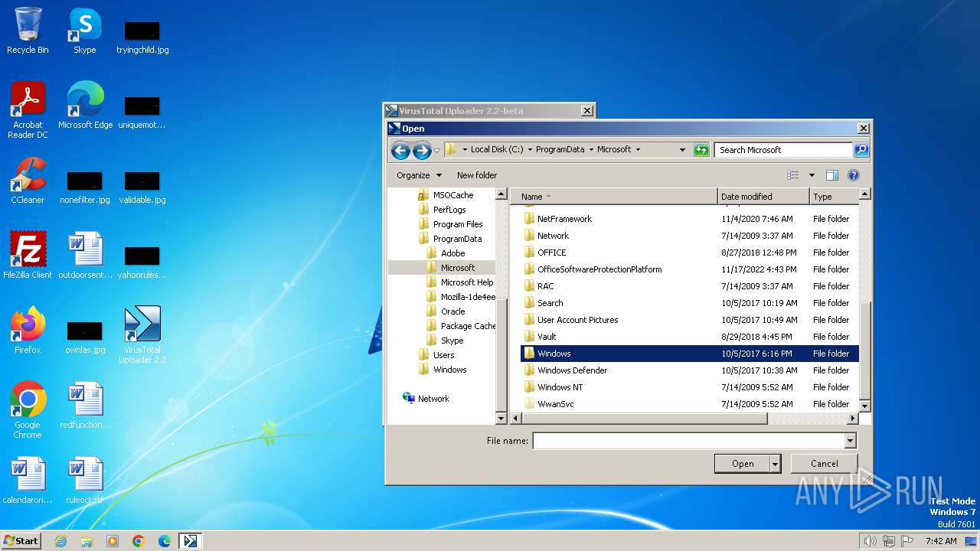Click the File name input field
Viewport: 980px width, 551px height.
tap(688, 441)
